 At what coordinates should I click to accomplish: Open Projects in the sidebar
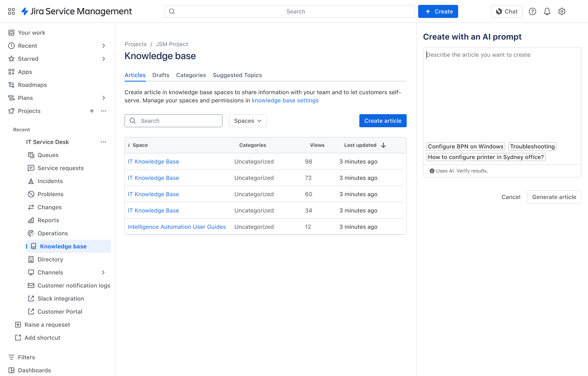(29, 111)
